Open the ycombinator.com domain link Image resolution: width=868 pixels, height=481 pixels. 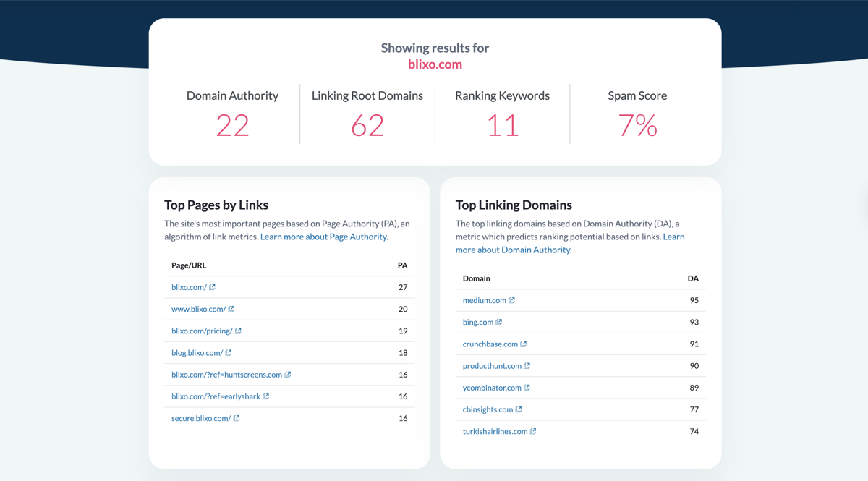pos(492,388)
